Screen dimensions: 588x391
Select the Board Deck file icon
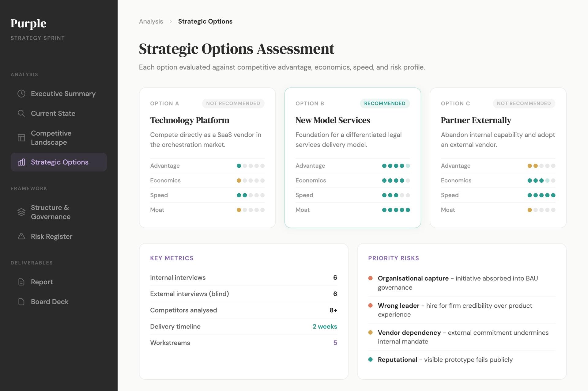click(21, 302)
